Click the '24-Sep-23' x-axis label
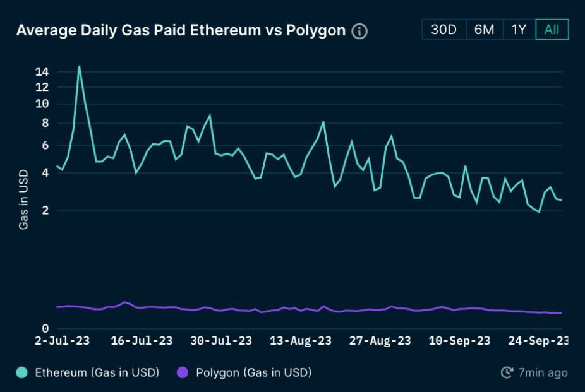Viewport: 585px width, 392px height. (x=538, y=340)
